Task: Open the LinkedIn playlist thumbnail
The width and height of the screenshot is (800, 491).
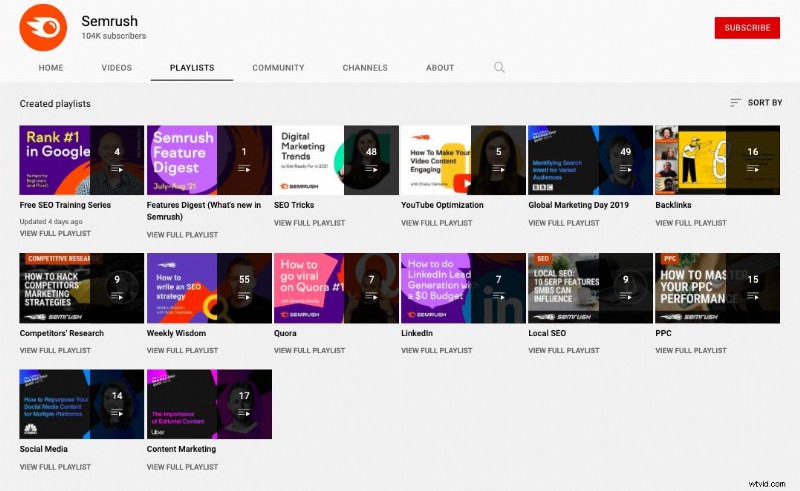Action: [463, 288]
